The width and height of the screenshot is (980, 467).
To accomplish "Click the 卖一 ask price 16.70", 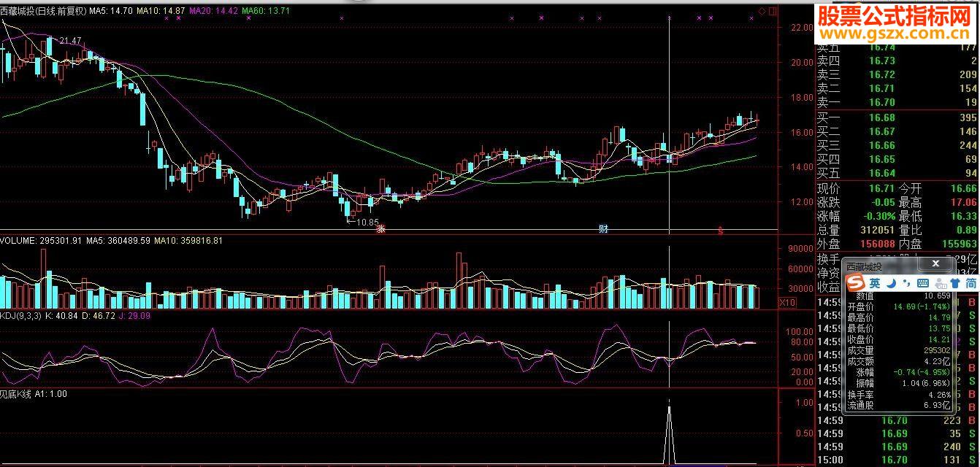I will point(882,102).
